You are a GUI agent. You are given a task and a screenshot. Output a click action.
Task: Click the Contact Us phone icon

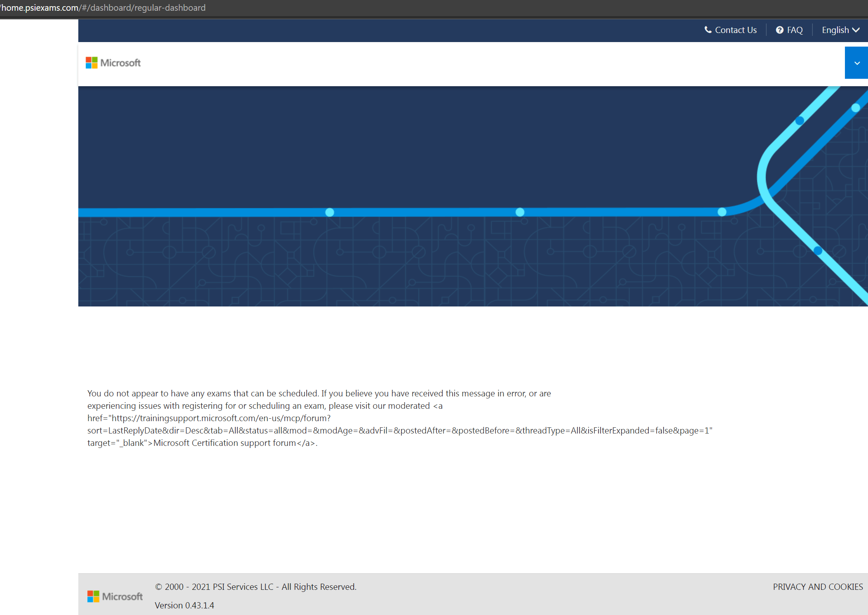[706, 30]
